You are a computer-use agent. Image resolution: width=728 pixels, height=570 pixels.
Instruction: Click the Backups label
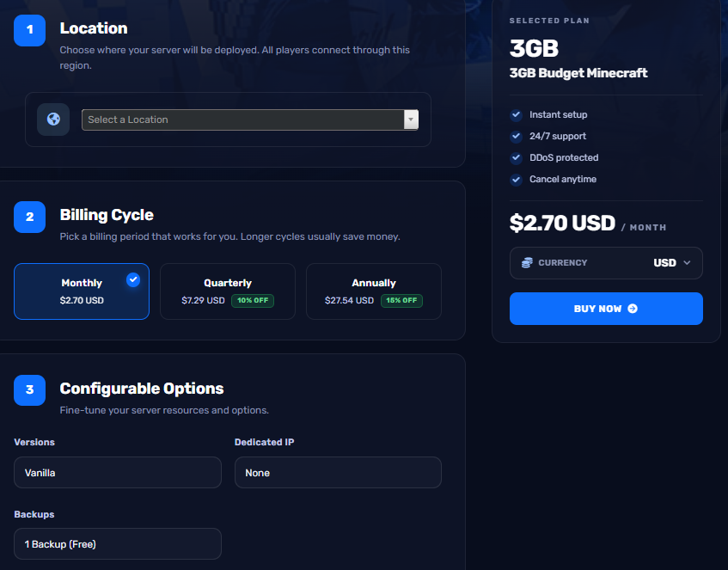(34, 514)
